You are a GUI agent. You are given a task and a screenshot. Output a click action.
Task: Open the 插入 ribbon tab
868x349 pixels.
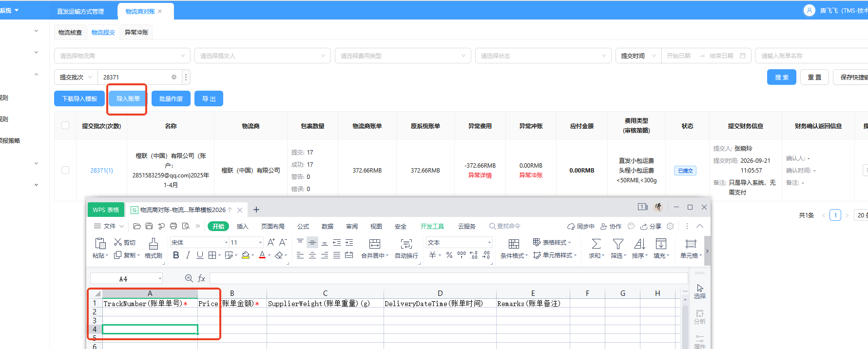242,226
